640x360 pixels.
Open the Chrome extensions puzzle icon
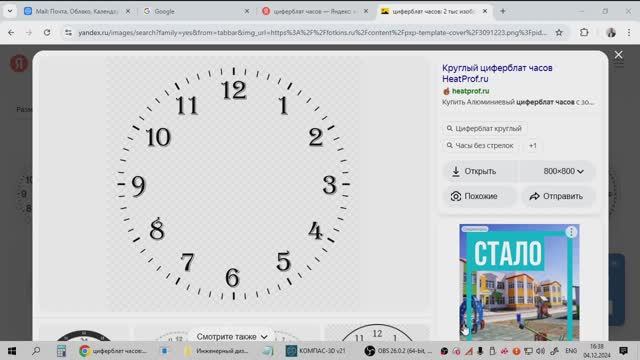tap(584, 33)
